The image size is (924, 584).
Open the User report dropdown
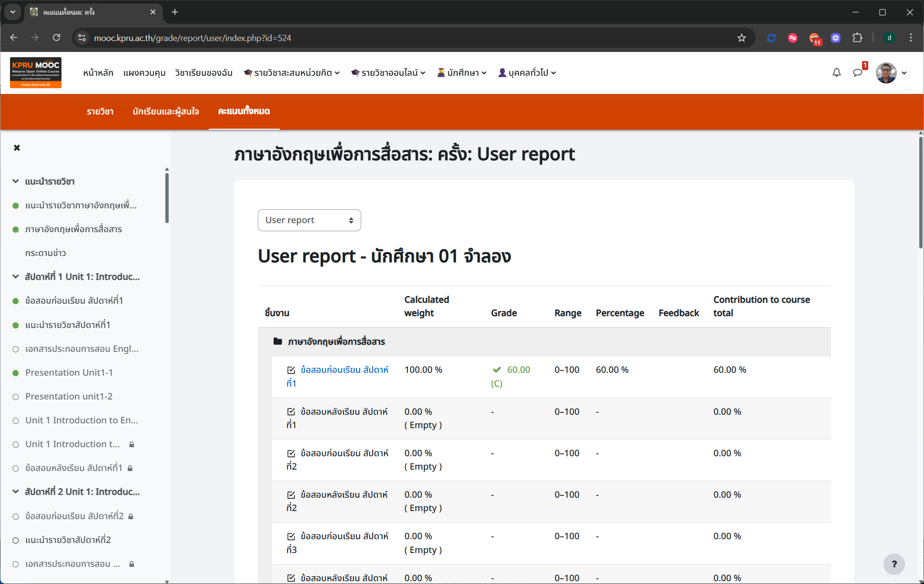point(309,220)
